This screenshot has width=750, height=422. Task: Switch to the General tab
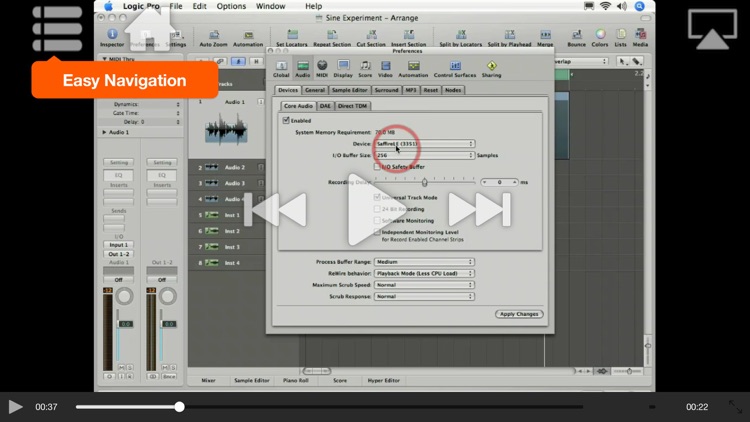click(x=315, y=90)
